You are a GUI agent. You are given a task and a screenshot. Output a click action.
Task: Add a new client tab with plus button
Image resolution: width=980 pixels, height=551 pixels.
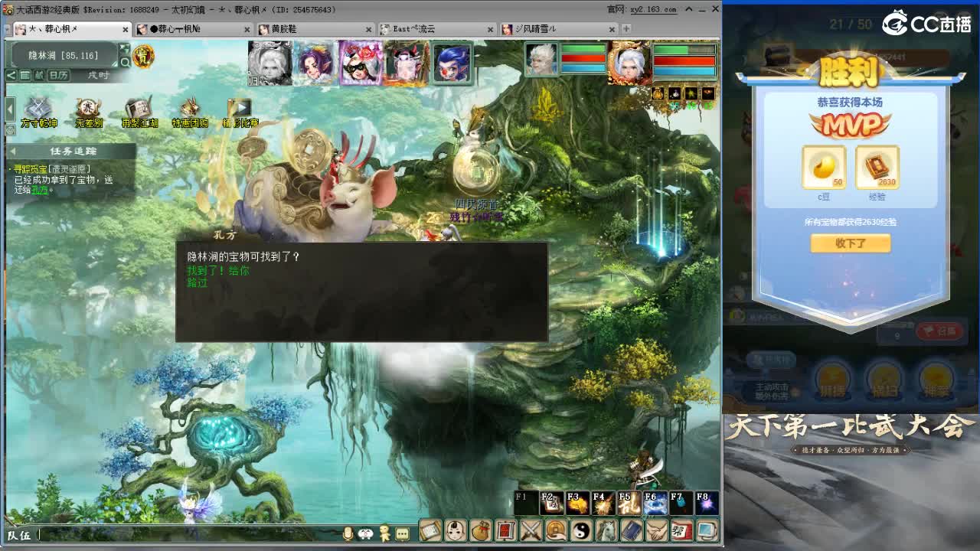626,29
